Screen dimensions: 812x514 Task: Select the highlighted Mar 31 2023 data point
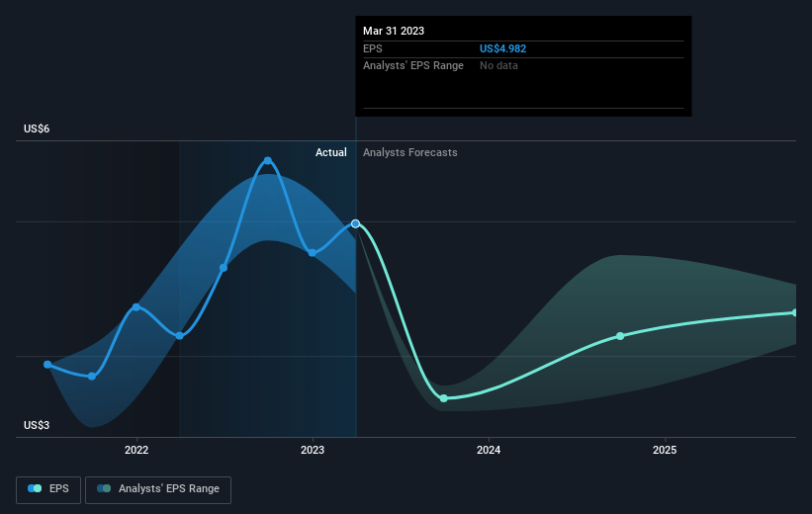pyautogui.click(x=355, y=223)
